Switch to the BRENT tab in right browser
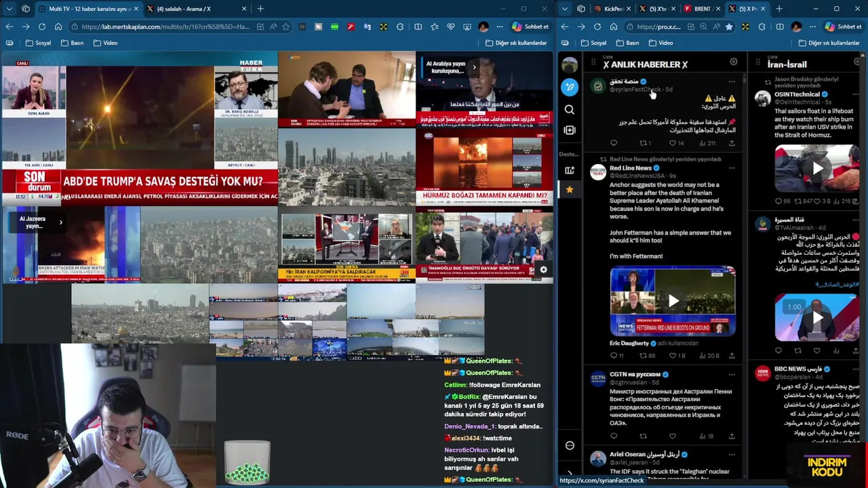This screenshot has height=488, width=868. click(702, 9)
